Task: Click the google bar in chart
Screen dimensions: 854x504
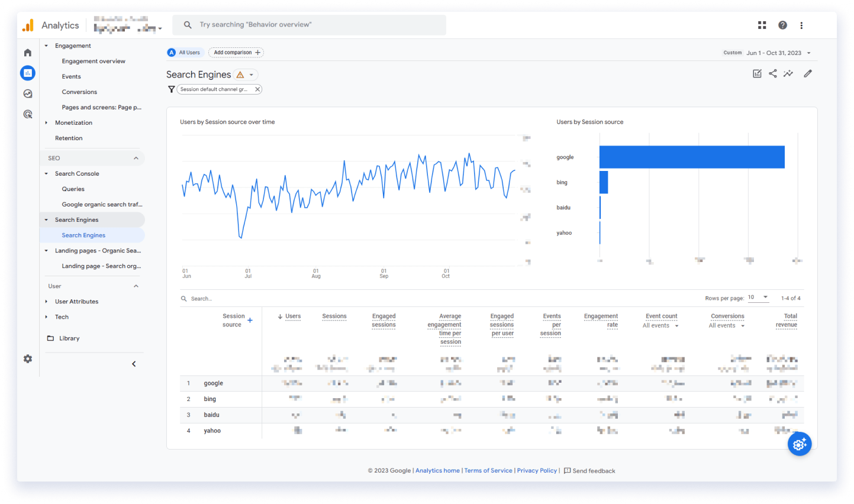Action: [x=692, y=157]
